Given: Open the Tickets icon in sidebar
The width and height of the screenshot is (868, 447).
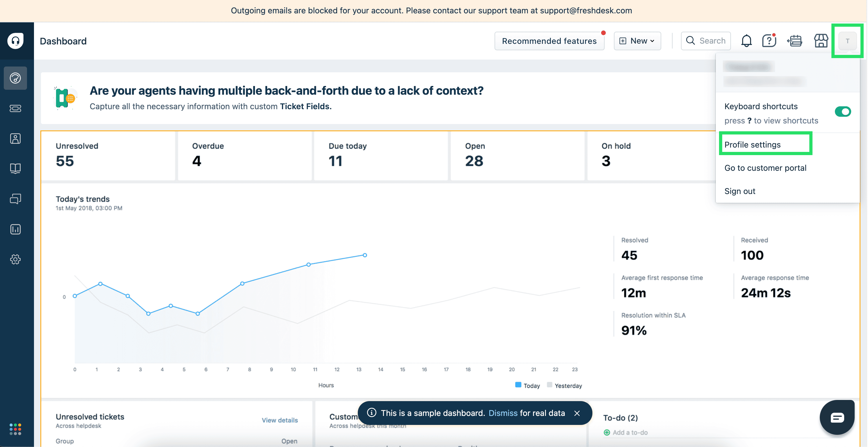Looking at the screenshot, I should coord(15,108).
